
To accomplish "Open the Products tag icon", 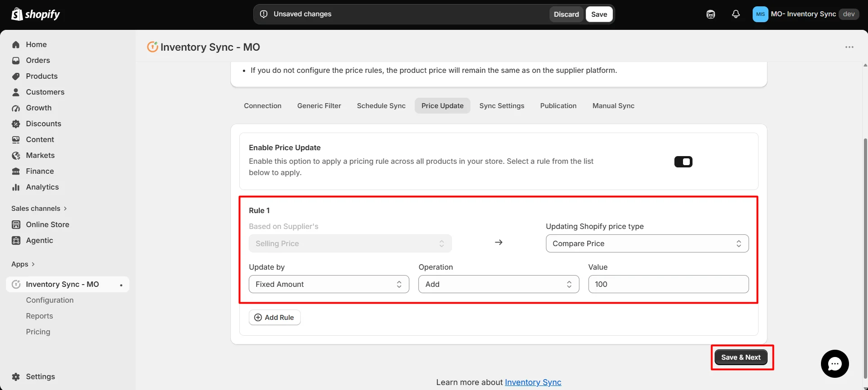I will (x=16, y=76).
